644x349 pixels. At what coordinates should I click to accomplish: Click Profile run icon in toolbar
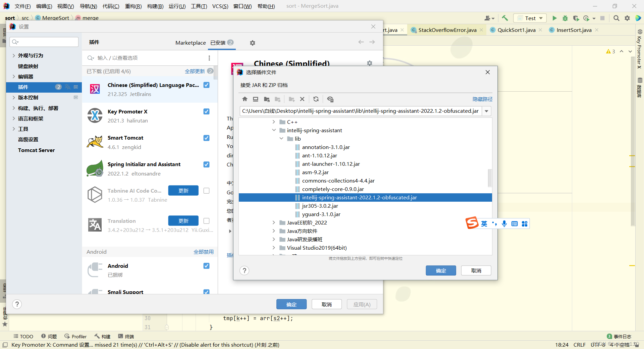click(586, 18)
